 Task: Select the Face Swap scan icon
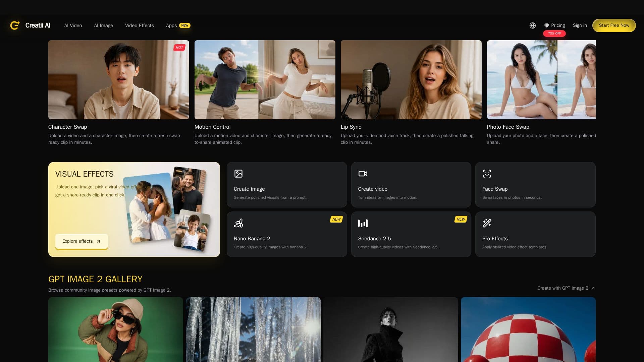(x=487, y=174)
